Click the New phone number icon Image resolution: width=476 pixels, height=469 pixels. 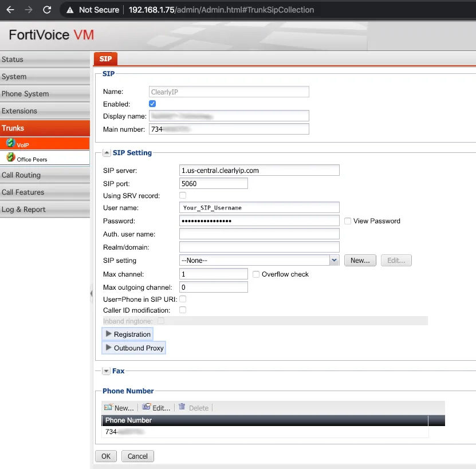pyautogui.click(x=108, y=407)
